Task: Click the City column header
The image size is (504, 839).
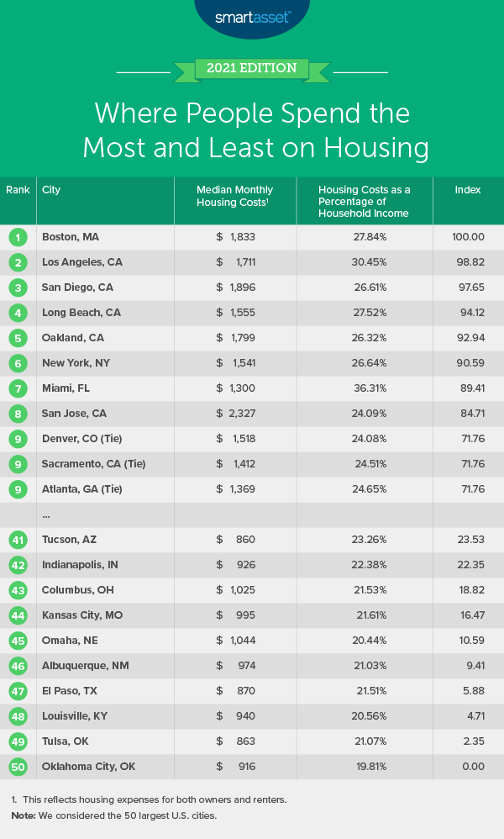Action: pos(51,190)
